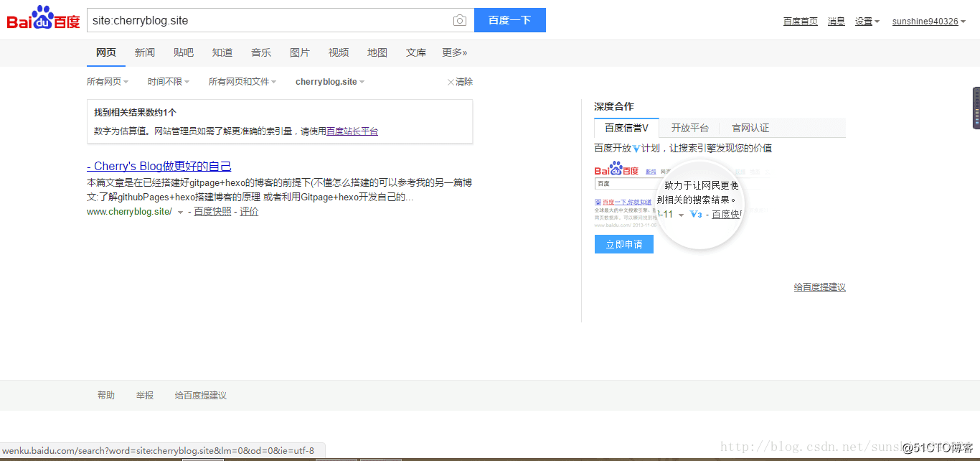Image resolution: width=980 pixels, height=461 pixels.
Task: Expand cherryblog.site site filter dropdown
Action: click(330, 82)
